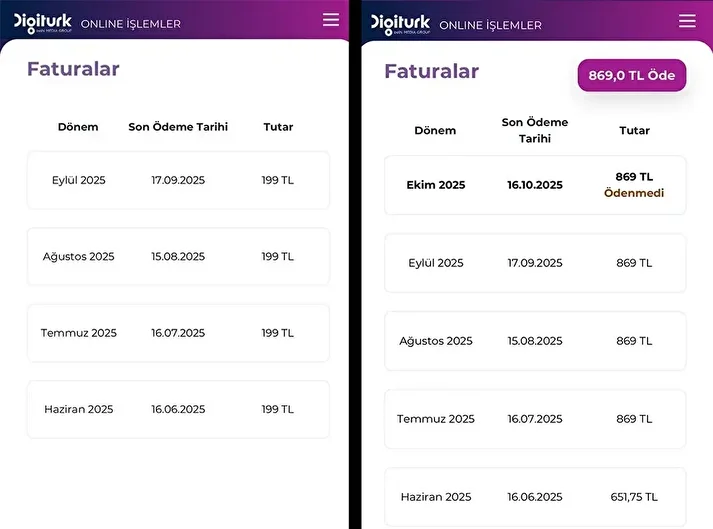This screenshot has height=529, width=713.
Task: Click Dönem column header in left panel
Action: pyautogui.click(x=78, y=127)
